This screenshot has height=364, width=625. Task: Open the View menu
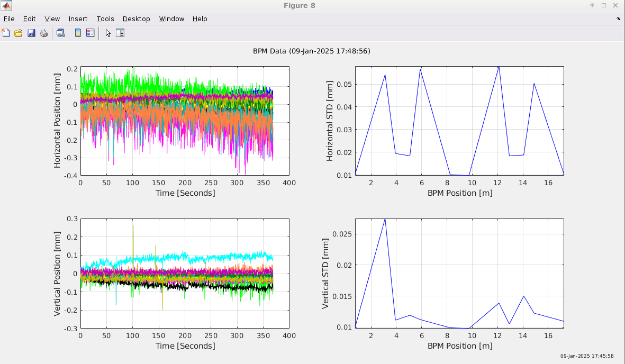[52, 19]
